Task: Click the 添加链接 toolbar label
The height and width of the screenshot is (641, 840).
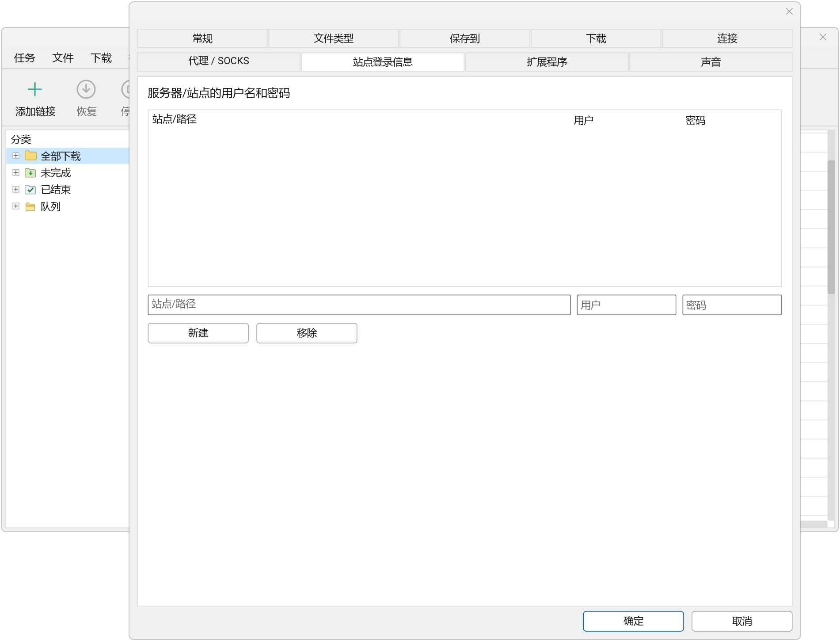Action: click(35, 111)
